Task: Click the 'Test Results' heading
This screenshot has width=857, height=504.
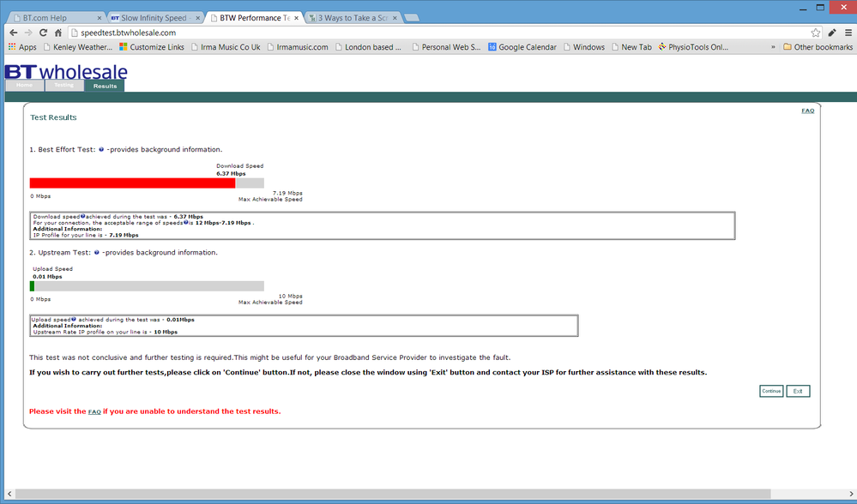Action: coord(53,117)
